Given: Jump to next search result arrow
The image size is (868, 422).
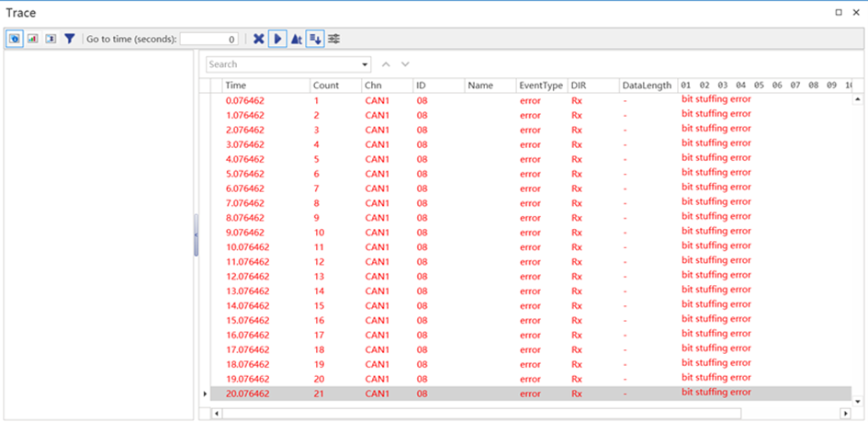Looking at the screenshot, I should [x=405, y=64].
